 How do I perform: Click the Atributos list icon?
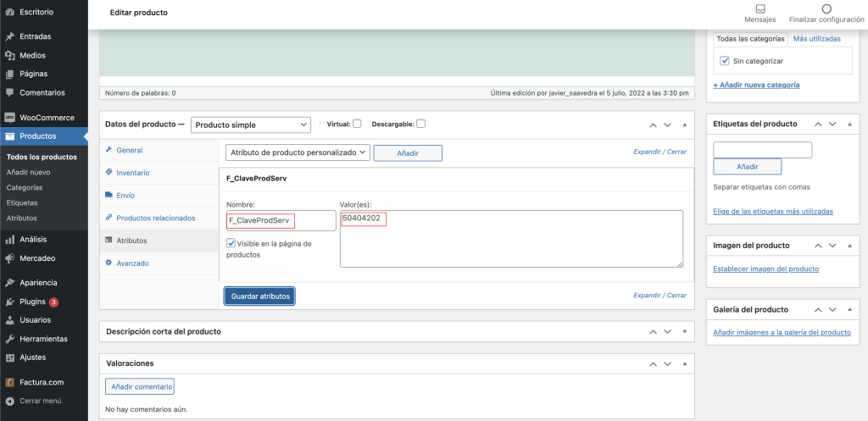coord(109,241)
